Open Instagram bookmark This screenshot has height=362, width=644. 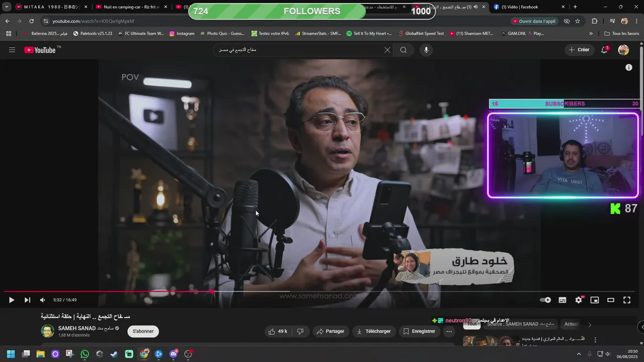(x=182, y=34)
